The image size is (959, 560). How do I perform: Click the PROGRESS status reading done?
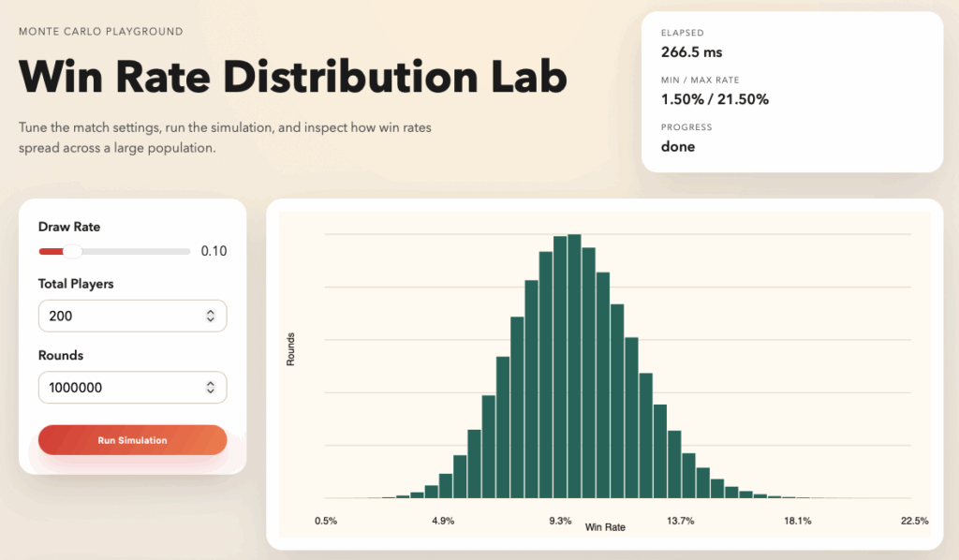(x=678, y=146)
